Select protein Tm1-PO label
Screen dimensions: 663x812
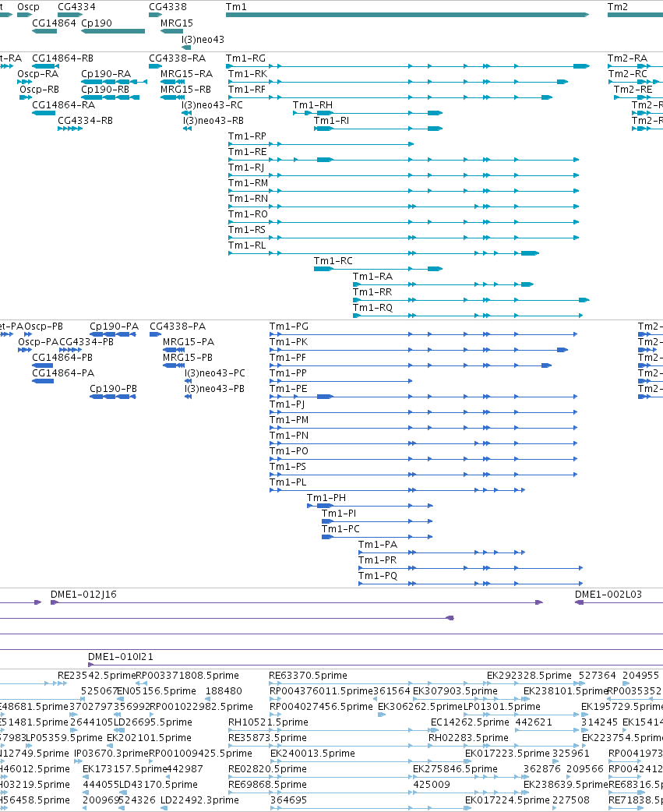point(289,450)
